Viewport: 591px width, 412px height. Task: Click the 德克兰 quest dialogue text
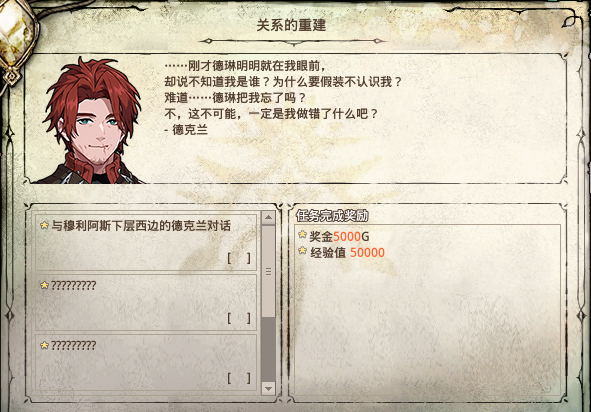pyautogui.click(x=283, y=98)
